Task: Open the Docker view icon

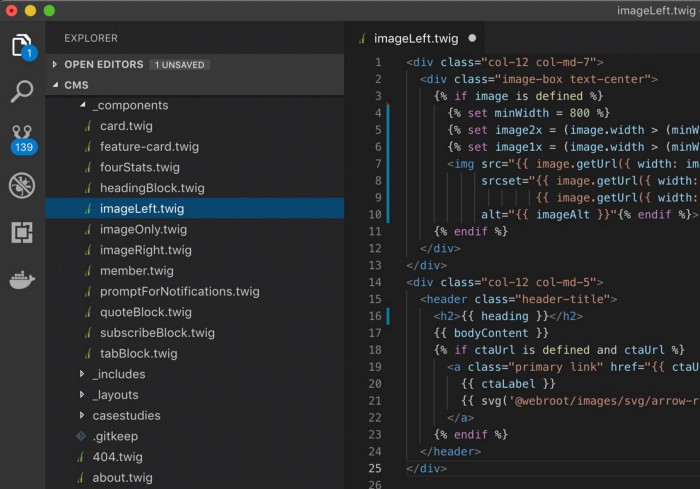Action: (21, 280)
